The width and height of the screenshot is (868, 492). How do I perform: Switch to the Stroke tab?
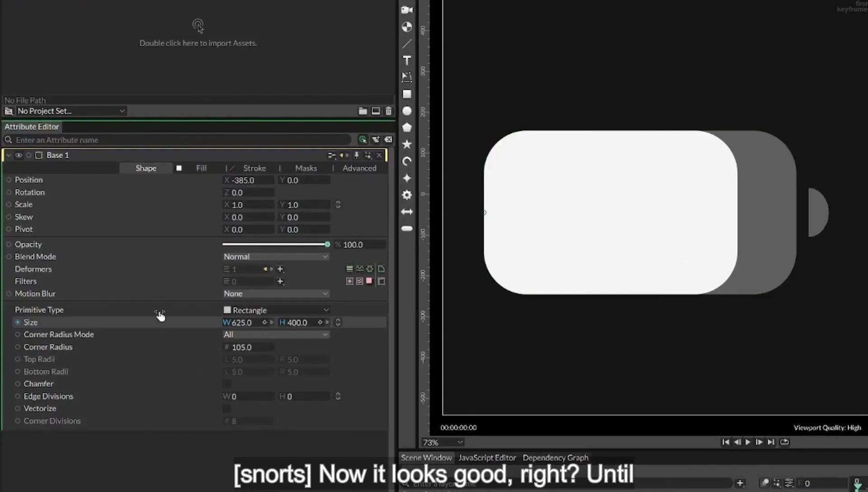click(x=255, y=168)
